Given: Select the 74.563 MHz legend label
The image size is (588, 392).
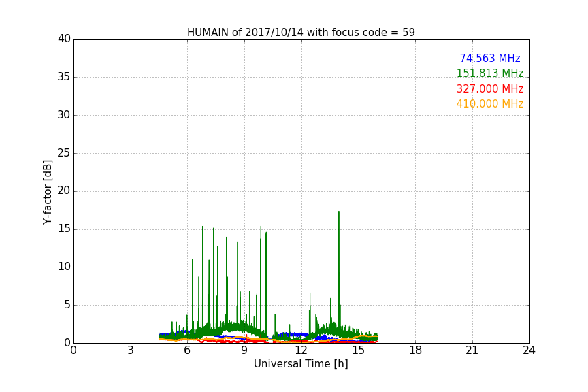Looking at the screenshot, I should coord(490,58).
